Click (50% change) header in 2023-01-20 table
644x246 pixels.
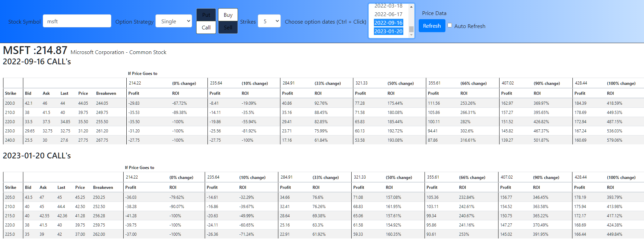tap(399, 177)
